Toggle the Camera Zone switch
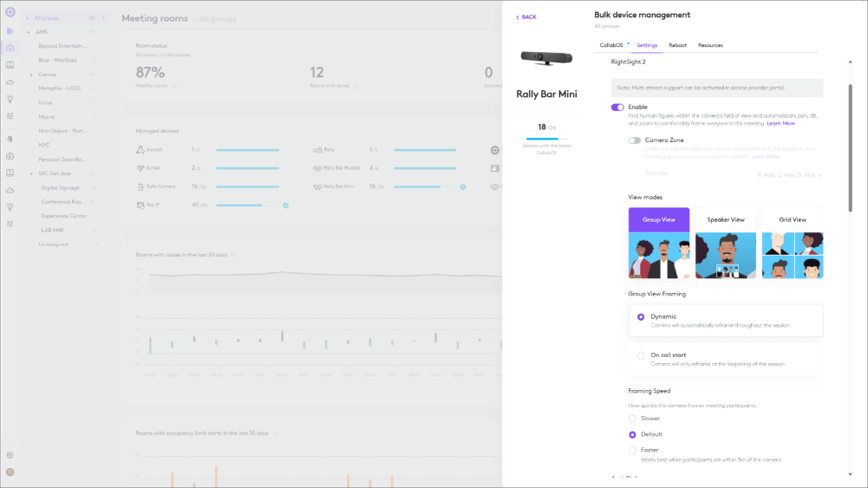 (x=635, y=140)
